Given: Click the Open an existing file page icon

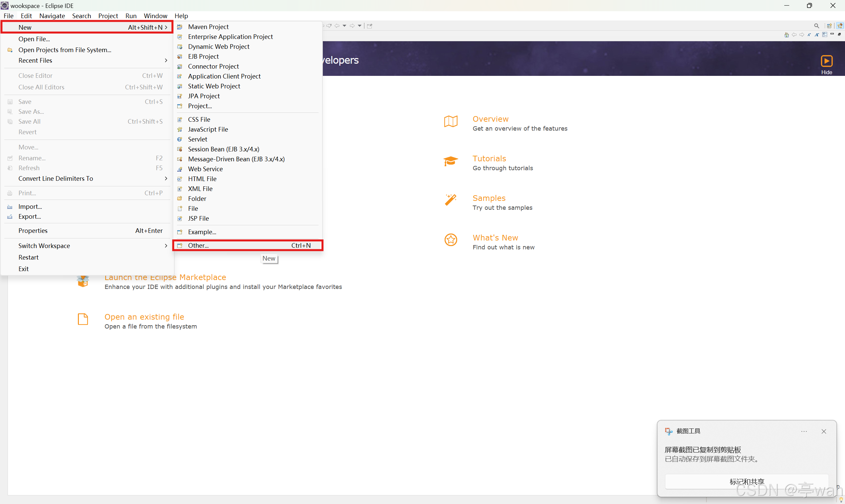Looking at the screenshot, I should (83, 319).
